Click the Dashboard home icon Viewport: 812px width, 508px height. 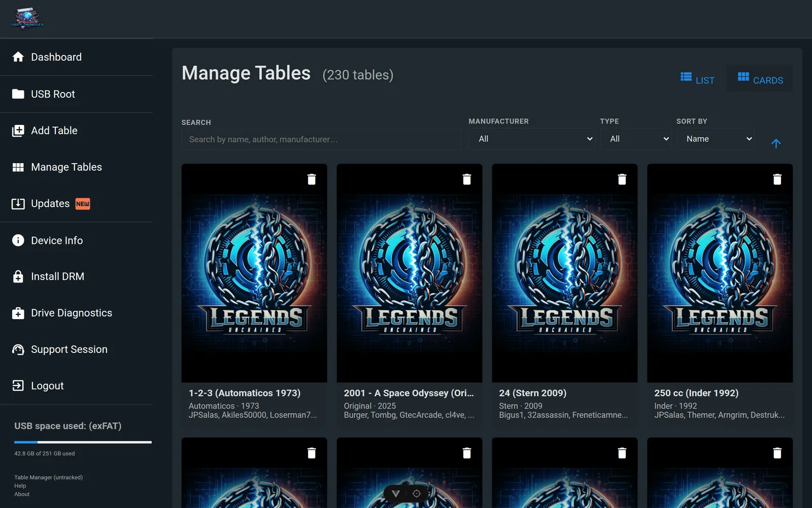[18, 57]
